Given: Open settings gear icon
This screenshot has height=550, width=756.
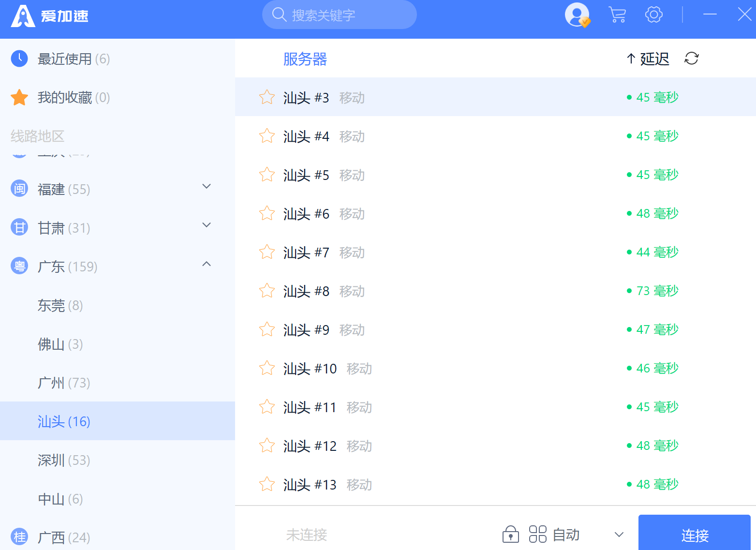Looking at the screenshot, I should 654,15.
